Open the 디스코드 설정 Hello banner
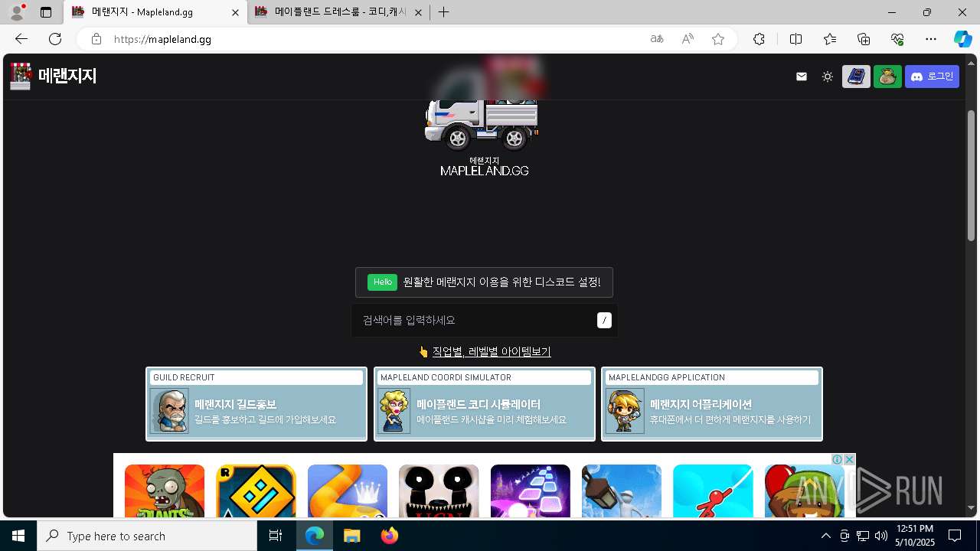Image resolution: width=980 pixels, height=551 pixels. pyautogui.click(x=484, y=282)
